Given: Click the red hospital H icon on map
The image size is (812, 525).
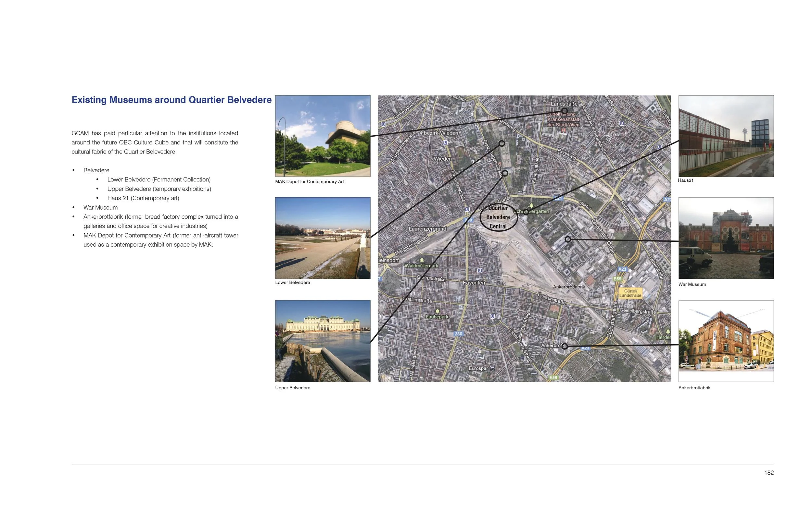Looking at the screenshot, I should pos(563,130).
